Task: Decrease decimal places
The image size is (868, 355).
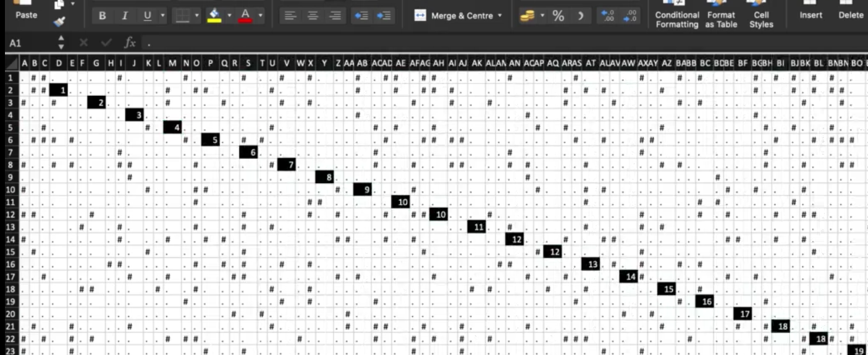Action: click(x=631, y=15)
